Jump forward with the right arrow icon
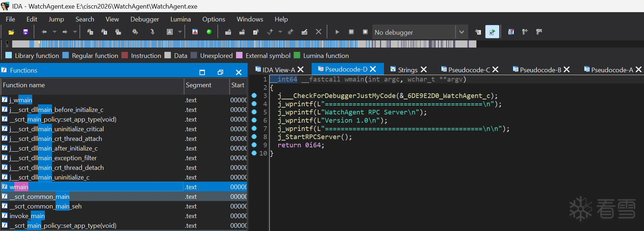644x231 pixels. point(65,32)
